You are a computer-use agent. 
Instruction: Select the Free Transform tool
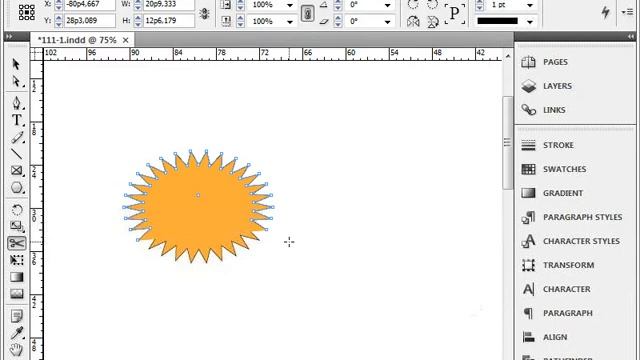(x=16, y=260)
